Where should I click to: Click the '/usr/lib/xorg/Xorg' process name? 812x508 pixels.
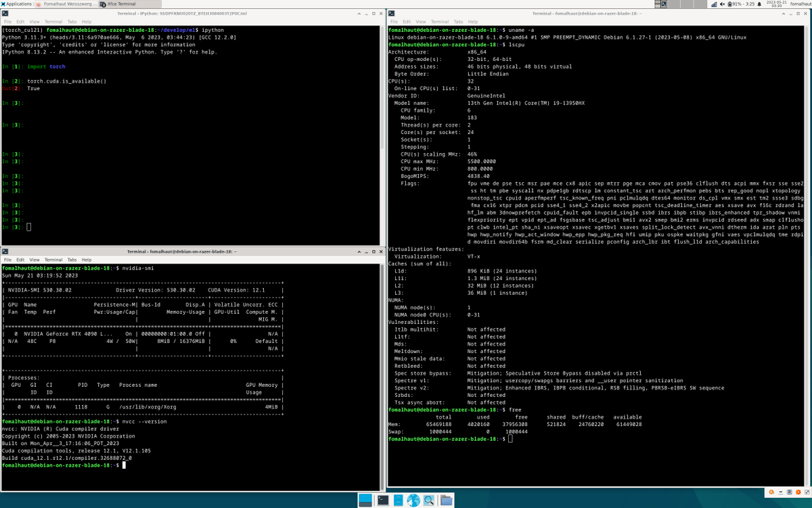coord(148,407)
